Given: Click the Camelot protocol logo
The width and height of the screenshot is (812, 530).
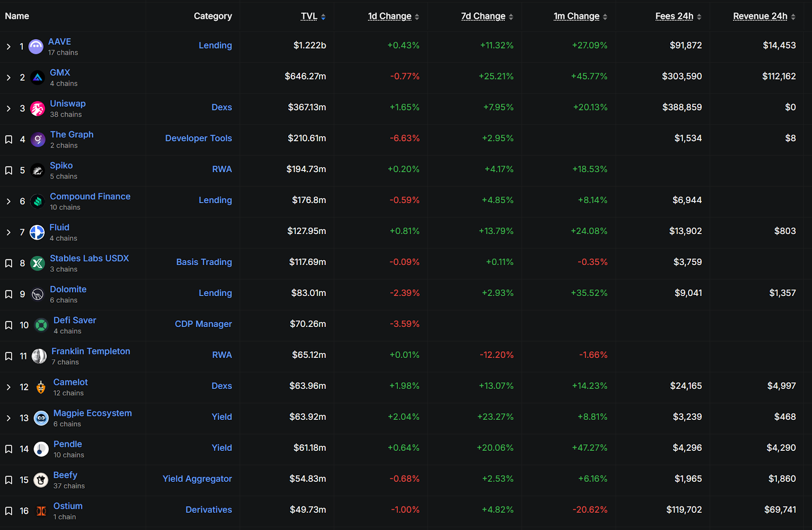Looking at the screenshot, I should click(x=41, y=387).
